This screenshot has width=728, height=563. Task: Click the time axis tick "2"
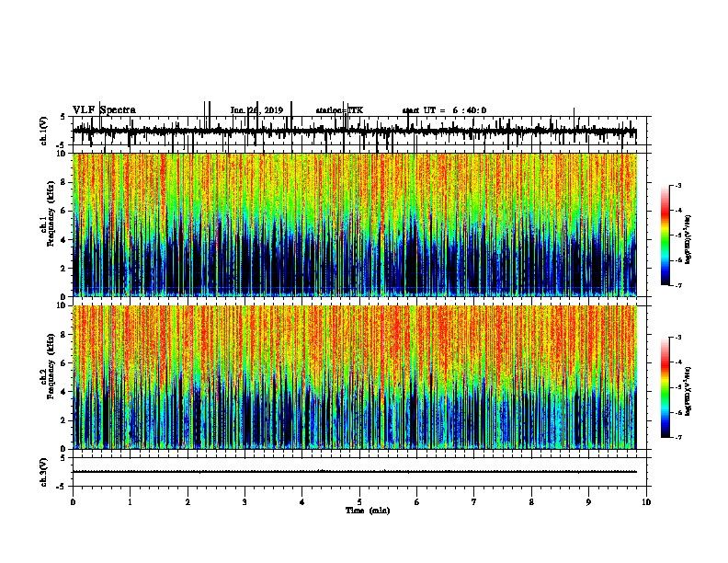pos(188,501)
